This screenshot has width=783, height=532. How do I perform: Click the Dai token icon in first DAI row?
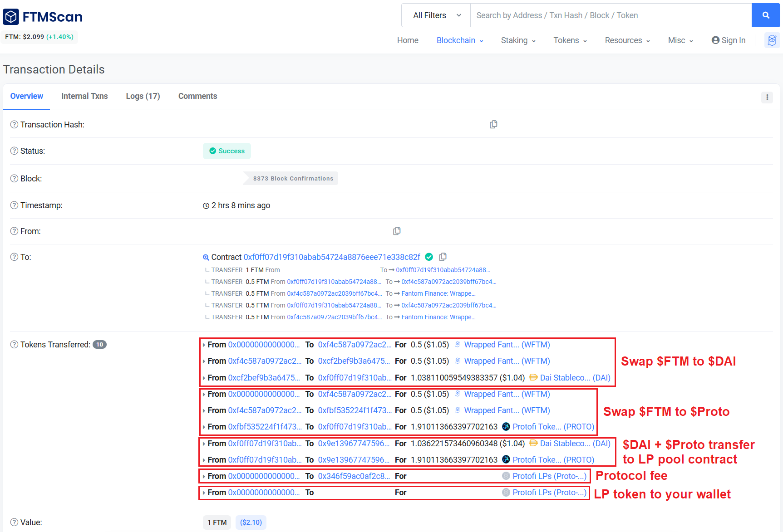533,377
